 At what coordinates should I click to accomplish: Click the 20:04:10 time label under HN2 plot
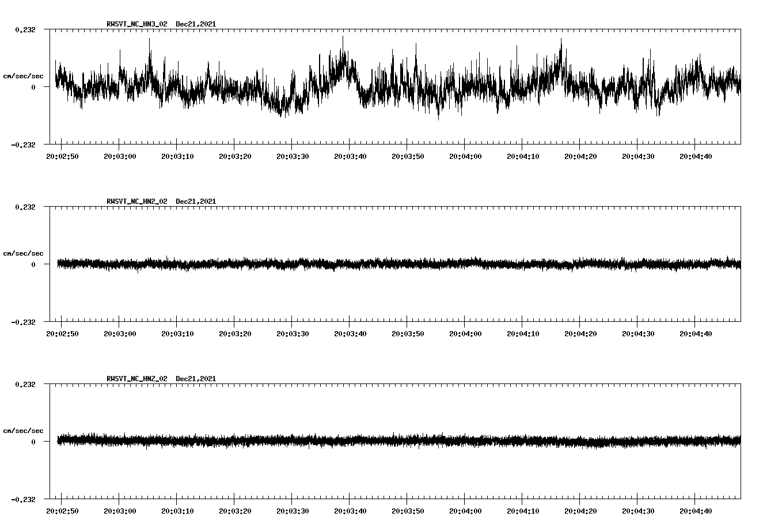[x=523, y=333]
